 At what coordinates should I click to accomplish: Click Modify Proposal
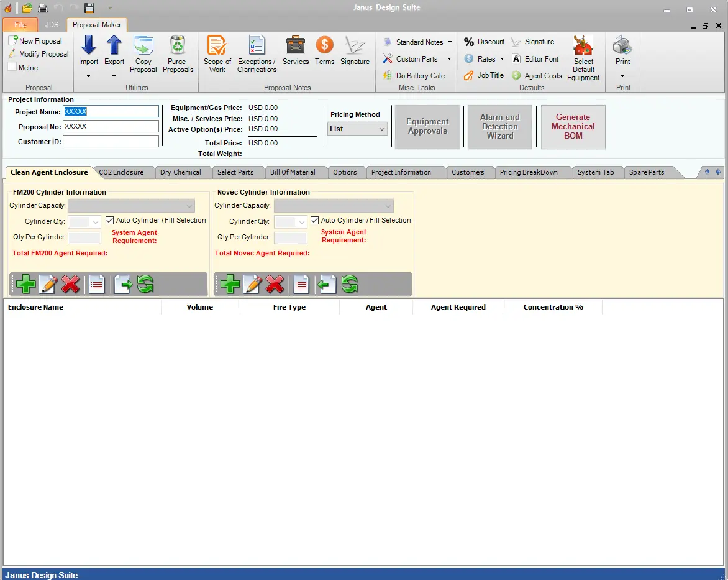(39, 54)
